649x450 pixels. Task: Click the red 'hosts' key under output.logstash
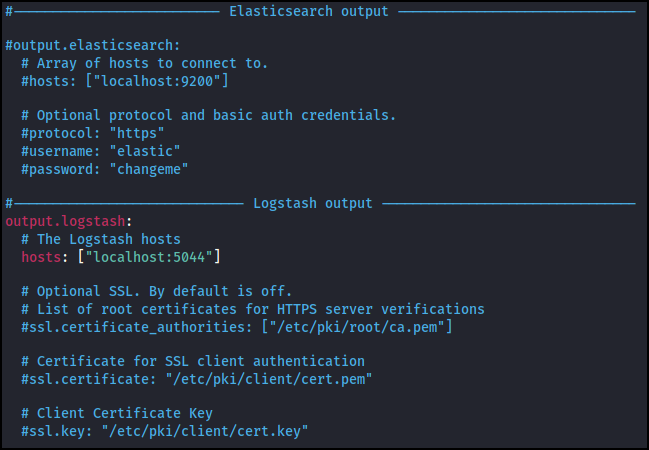click(41, 257)
